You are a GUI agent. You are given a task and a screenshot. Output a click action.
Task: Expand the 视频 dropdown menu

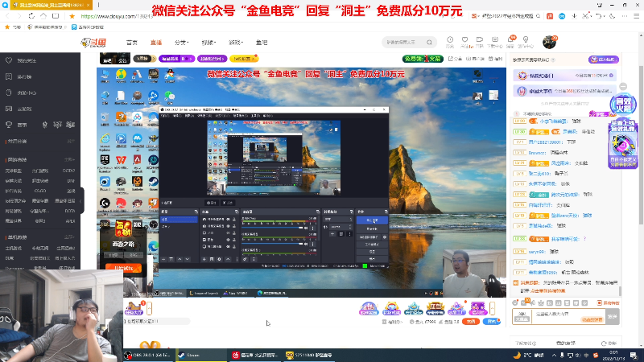[208, 43]
